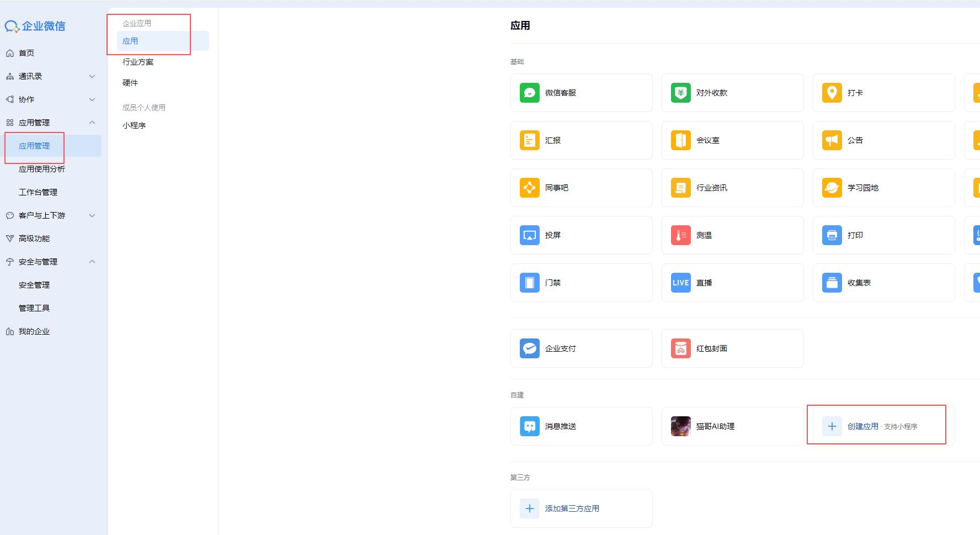Switch to 行业方案 submenu item

[x=138, y=62]
